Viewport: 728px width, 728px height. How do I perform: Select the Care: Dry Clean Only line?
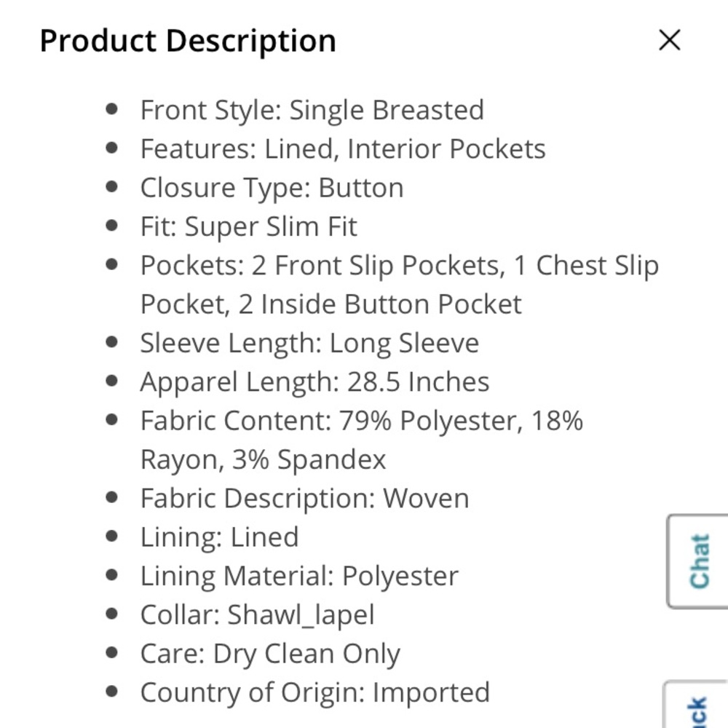[x=270, y=654]
